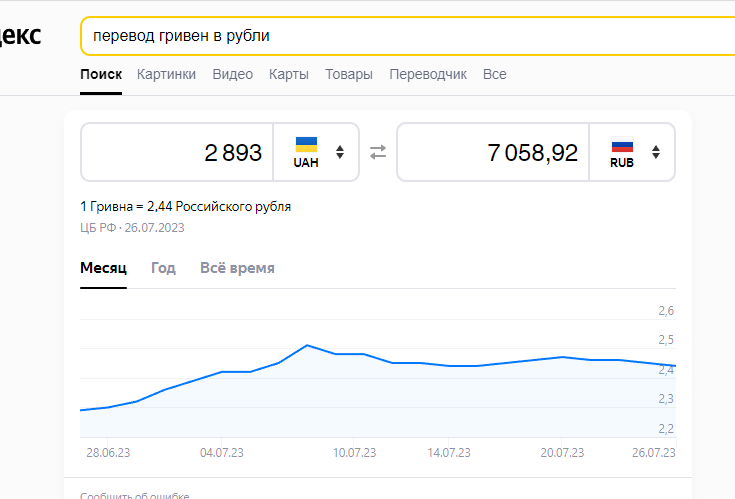
Task: Open the UAH currency dropdown arrows
Action: coord(340,152)
